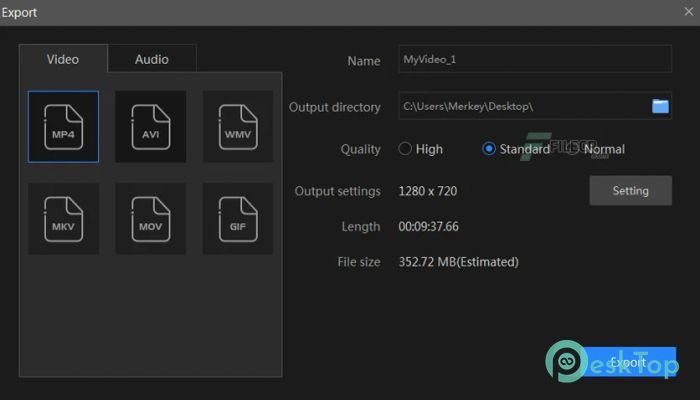Select the GIF format icon
Screen dimensions: 700x400
click(238, 219)
